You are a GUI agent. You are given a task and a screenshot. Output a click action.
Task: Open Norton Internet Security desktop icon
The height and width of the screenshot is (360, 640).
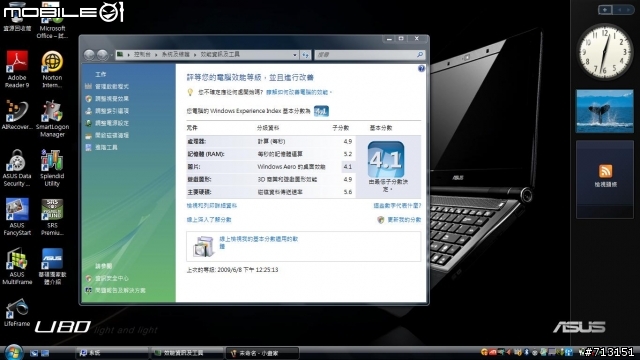[52, 69]
